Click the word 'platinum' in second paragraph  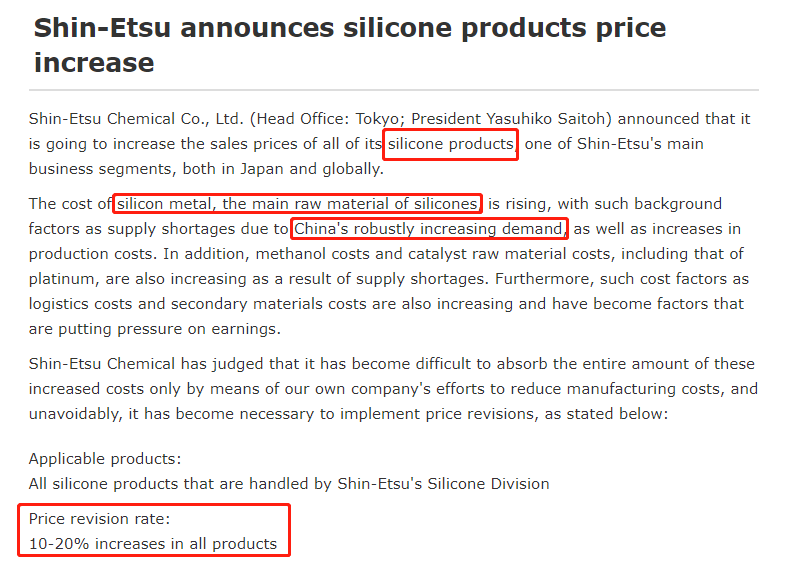[62, 279]
